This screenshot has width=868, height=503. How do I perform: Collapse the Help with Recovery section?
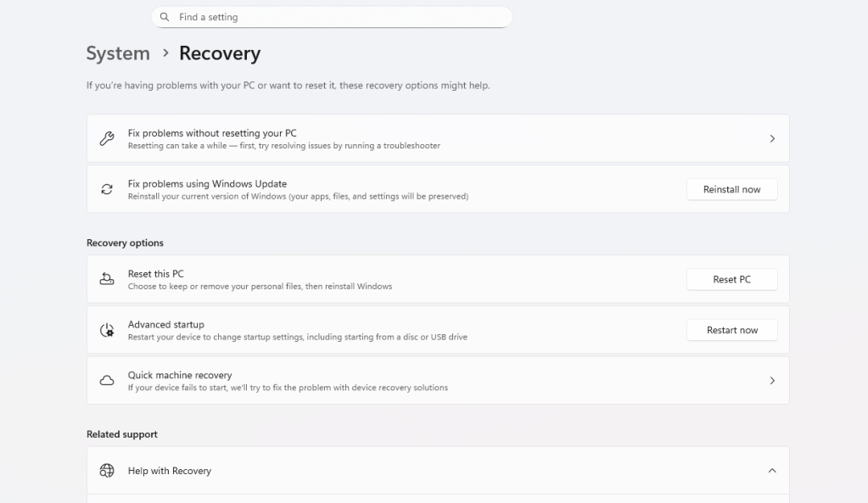tap(771, 470)
